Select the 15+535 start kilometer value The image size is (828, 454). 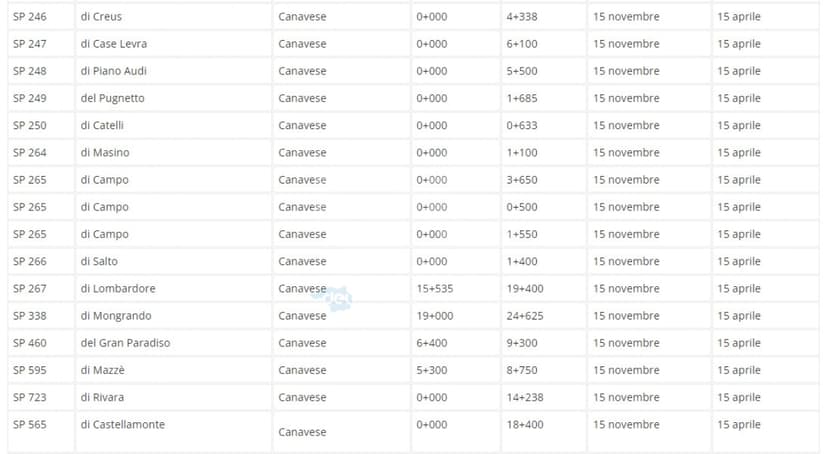click(x=435, y=288)
